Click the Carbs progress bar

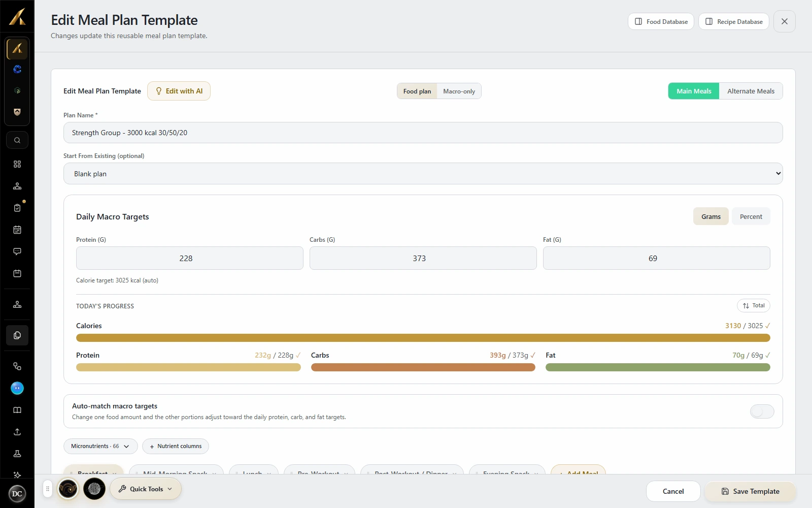423,367
